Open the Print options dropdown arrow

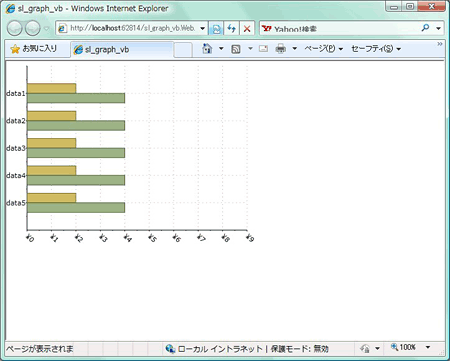click(x=295, y=49)
